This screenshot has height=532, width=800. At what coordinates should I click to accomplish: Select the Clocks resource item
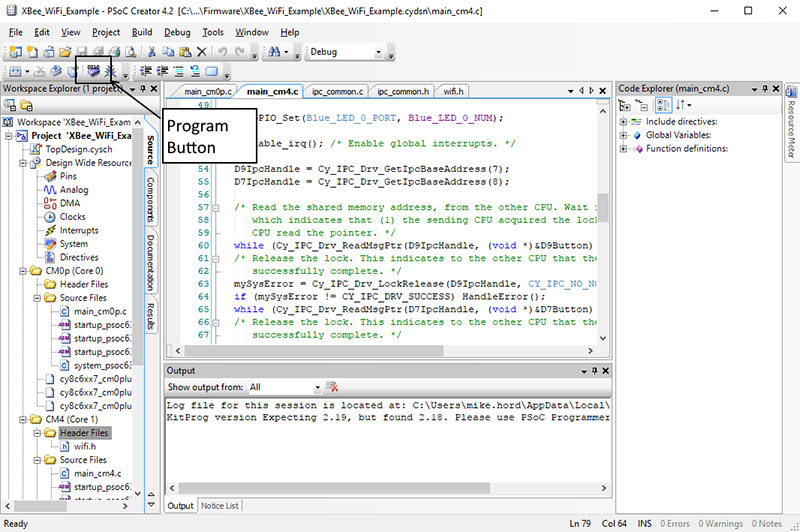pyautogui.click(x=72, y=217)
